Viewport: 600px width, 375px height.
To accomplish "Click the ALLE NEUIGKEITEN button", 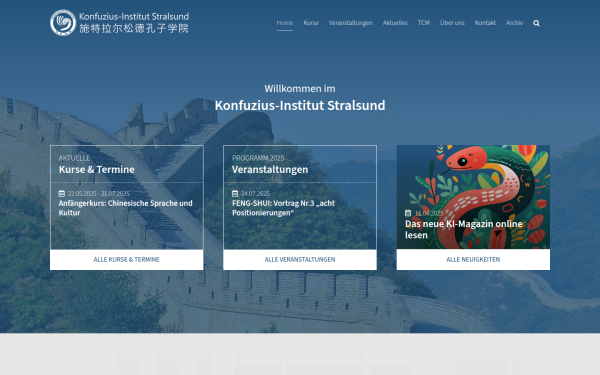I will [x=473, y=259].
